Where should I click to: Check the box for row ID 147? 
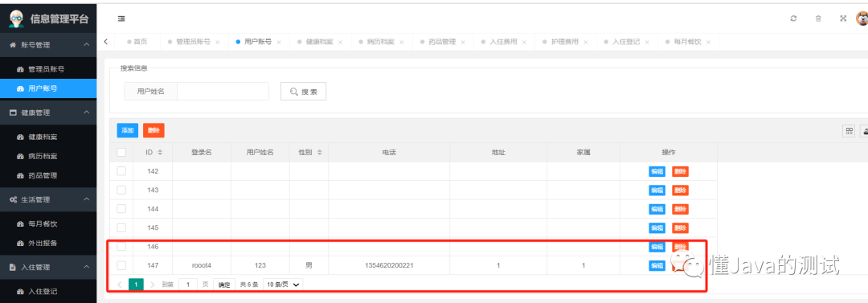click(x=121, y=265)
